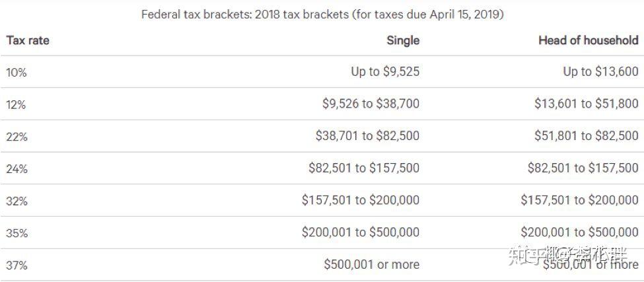Select the 32% tax rate row label
This screenshot has width=644, height=282.
17,201
